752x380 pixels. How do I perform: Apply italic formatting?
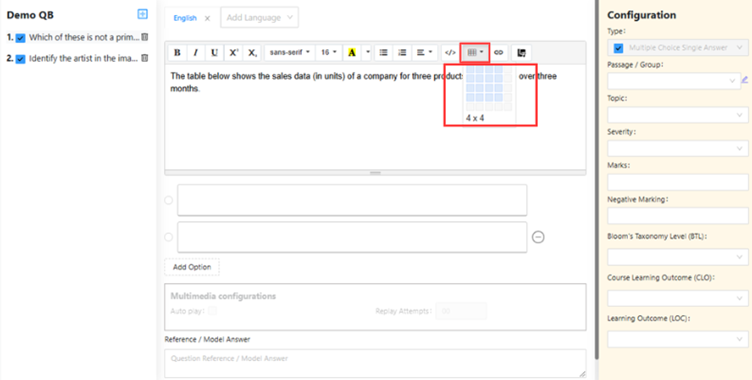pyautogui.click(x=196, y=53)
